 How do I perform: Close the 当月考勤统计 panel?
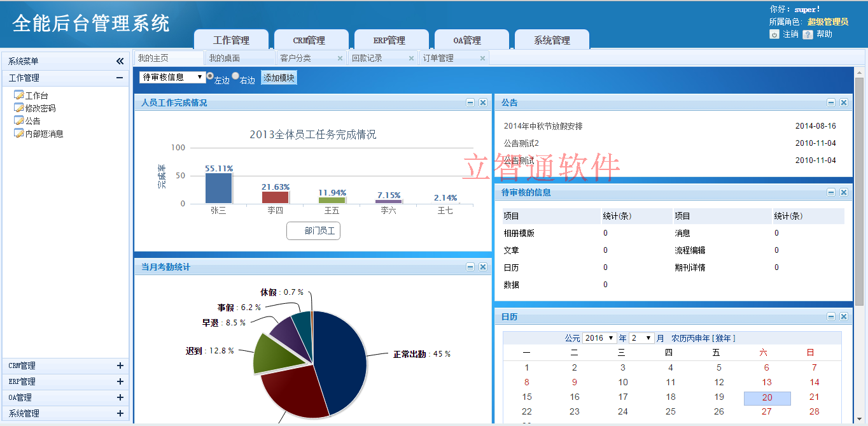(483, 267)
